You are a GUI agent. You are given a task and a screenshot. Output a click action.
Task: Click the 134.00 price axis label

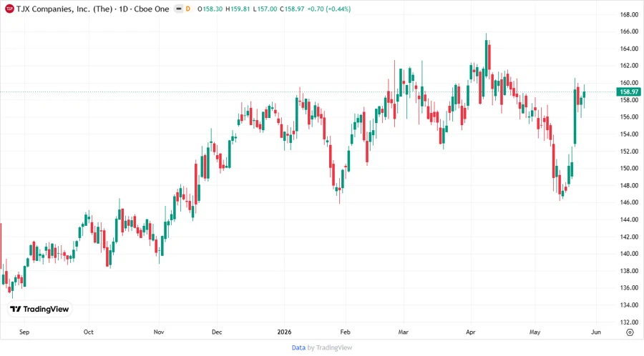tap(629, 305)
